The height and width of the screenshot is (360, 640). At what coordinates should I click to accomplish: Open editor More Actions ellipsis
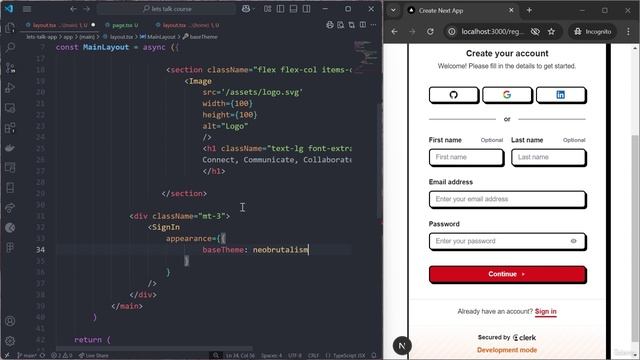[373, 25]
